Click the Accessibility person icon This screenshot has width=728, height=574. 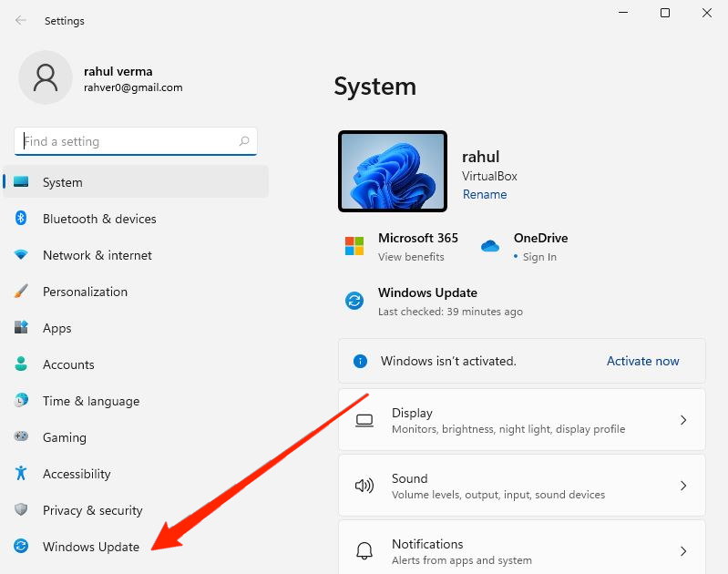click(x=21, y=474)
